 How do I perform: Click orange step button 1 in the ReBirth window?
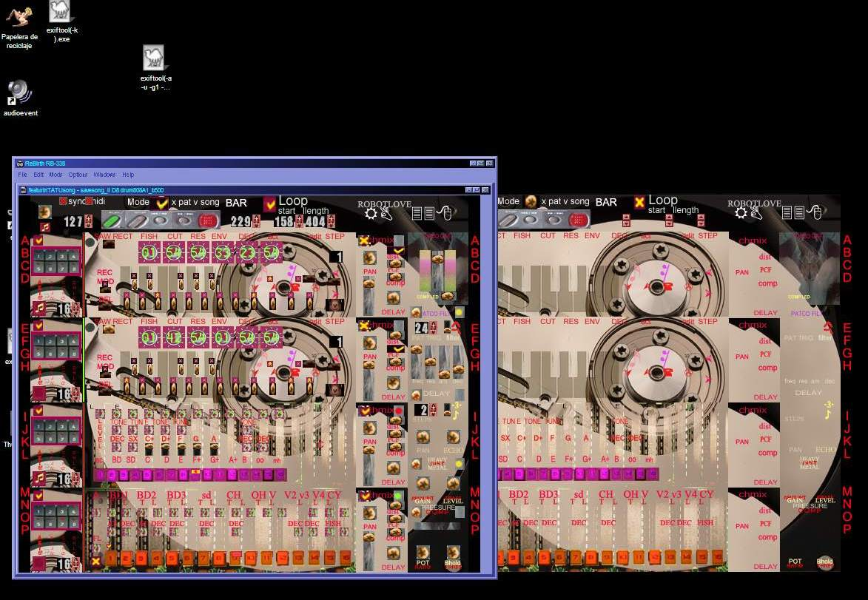click(111, 558)
